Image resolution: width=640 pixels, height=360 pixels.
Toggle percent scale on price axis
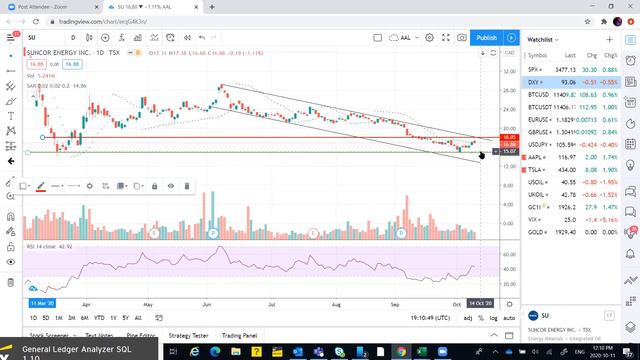(x=481, y=318)
